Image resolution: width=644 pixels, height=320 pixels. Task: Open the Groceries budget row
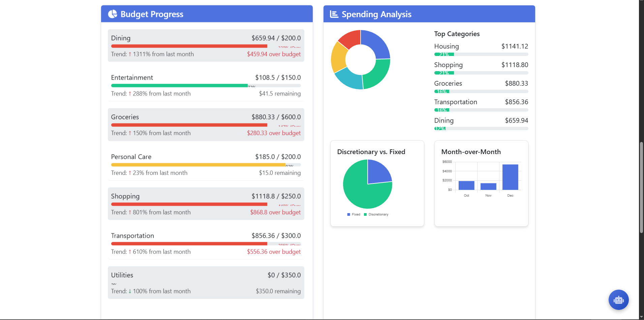coord(206,124)
